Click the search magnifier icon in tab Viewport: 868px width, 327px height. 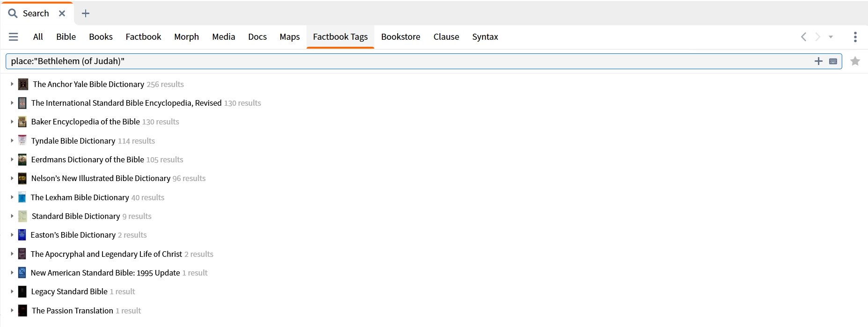pyautogui.click(x=13, y=13)
